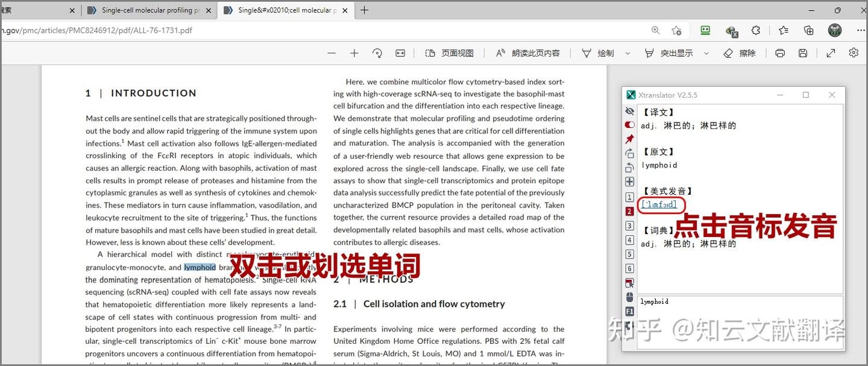The image size is (868, 366).
Task: Toggle the red switch in Xtranslator sidebar
Action: pos(629,125)
